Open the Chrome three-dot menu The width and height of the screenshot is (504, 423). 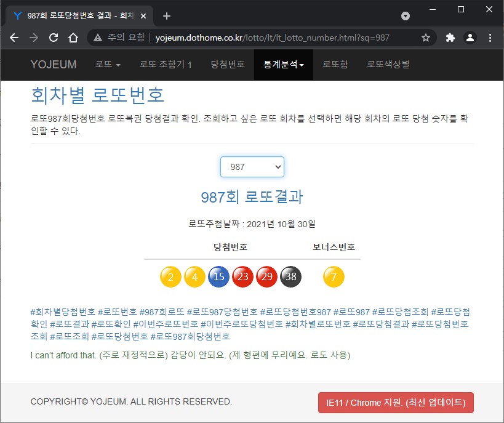click(x=490, y=38)
